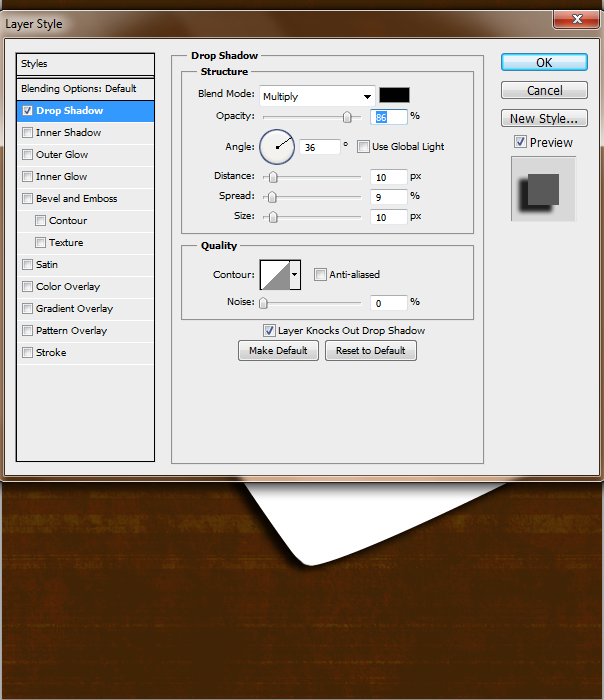Screen dimensions: 604x700
Task: Click the Make Default button
Action: 278,350
